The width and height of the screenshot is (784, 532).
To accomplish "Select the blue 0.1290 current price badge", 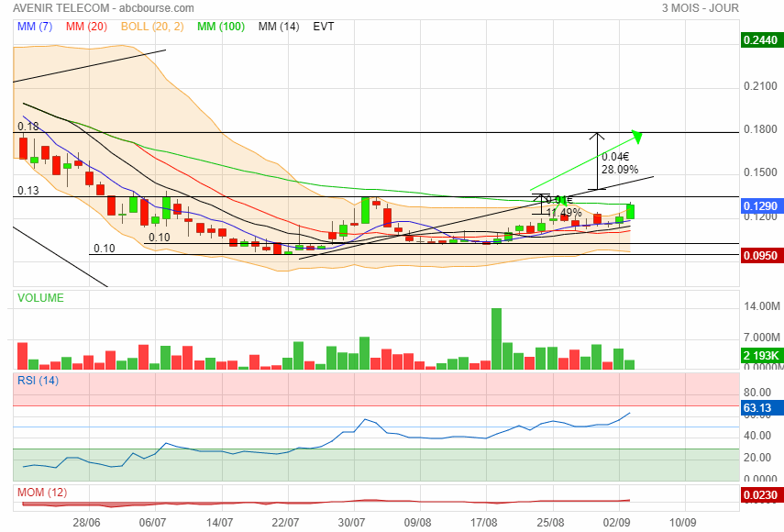I will pos(760,206).
